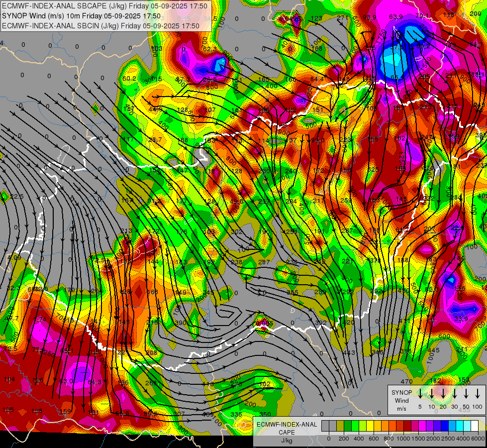487x448 pixels.
Task: Click the '1500' tick label on CAPE scale
Action: [x=418, y=439]
